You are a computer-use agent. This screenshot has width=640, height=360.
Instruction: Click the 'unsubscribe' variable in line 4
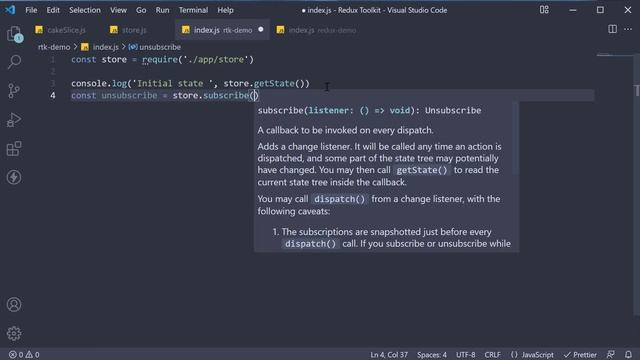point(129,96)
